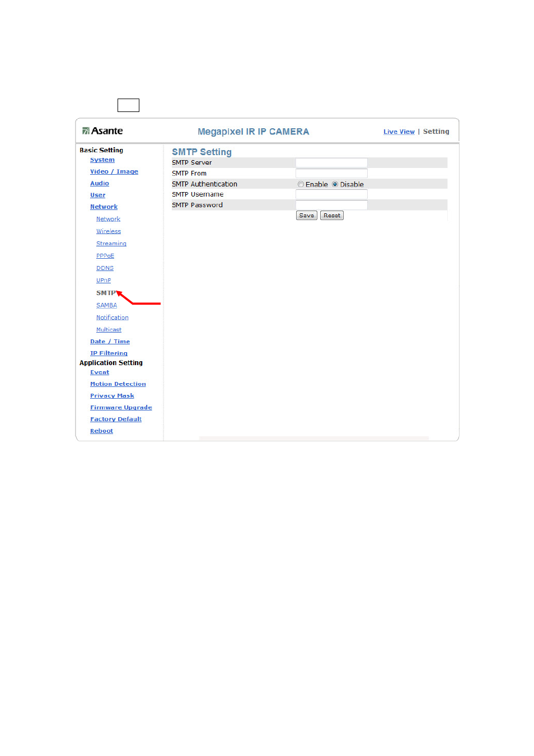
Task: Click the Save button
Action: click(x=307, y=216)
